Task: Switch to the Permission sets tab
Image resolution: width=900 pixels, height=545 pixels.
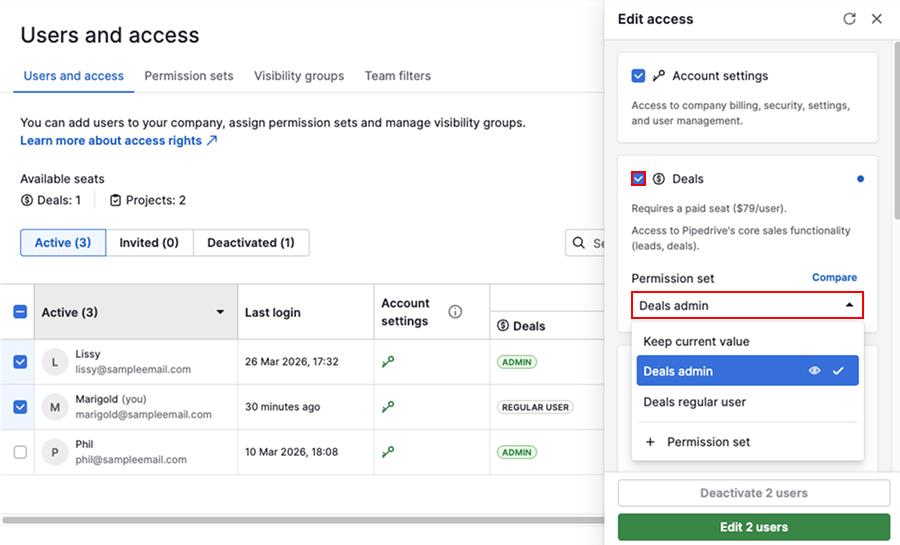Action: (x=189, y=76)
